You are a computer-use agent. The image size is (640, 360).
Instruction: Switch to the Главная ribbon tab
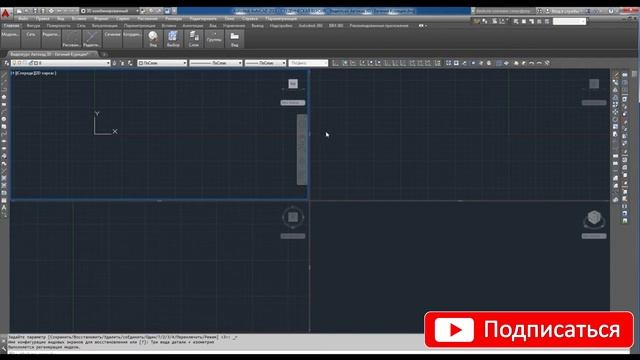coord(11,26)
